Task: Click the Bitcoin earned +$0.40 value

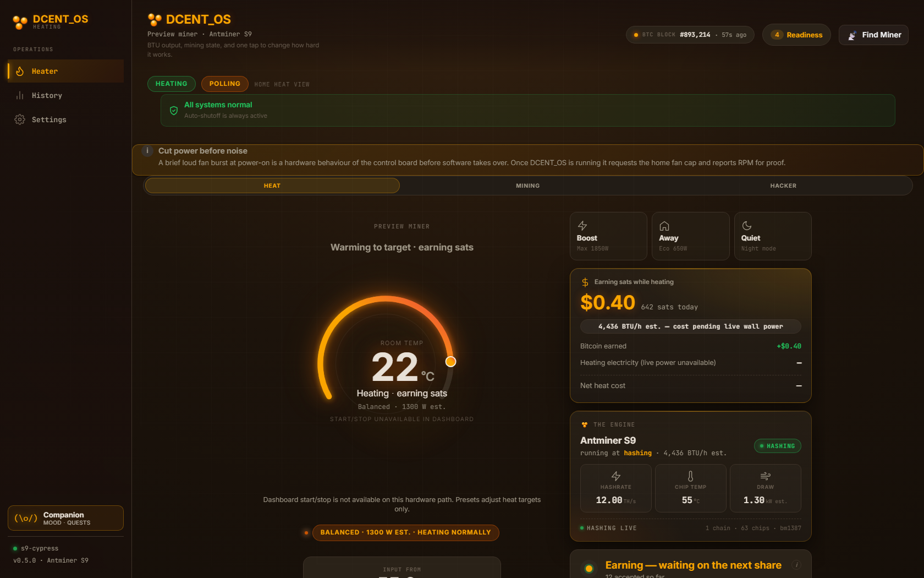Action: (x=789, y=346)
